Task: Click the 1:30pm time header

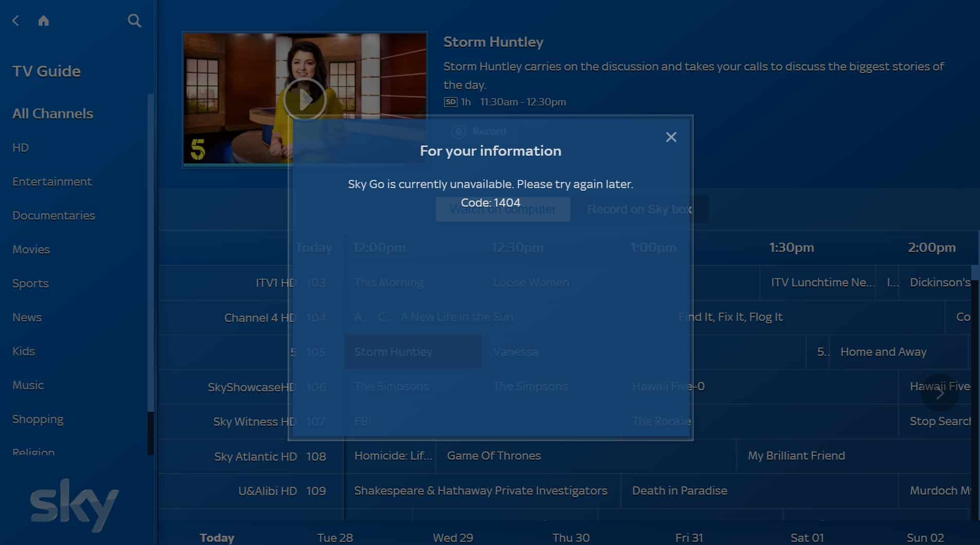Action: coord(791,248)
